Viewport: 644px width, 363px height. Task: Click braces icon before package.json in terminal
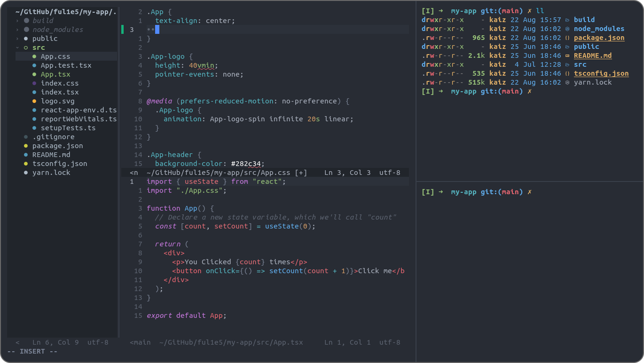click(x=567, y=38)
